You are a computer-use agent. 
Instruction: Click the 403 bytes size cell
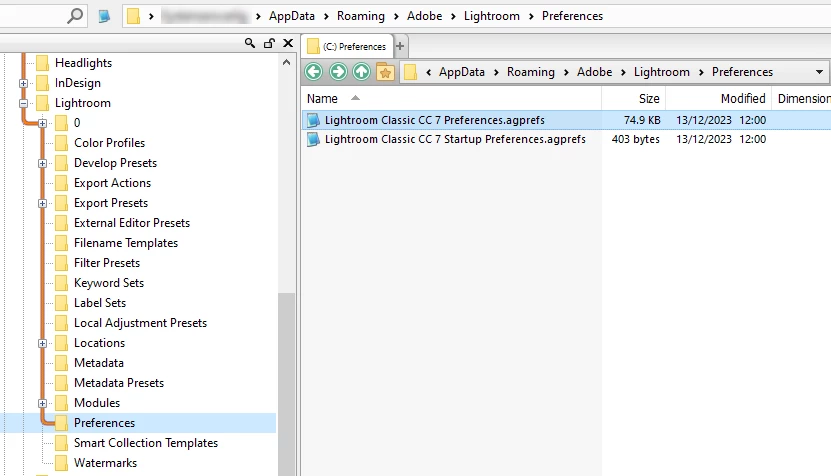635,139
